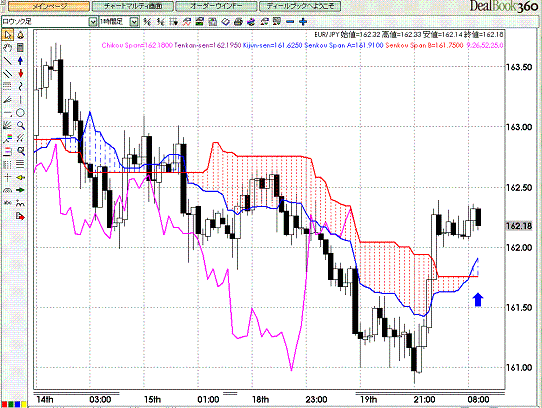Screen dimensions: 542x408
Task: Click the EUR/JPY quote header text
Action: click(409, 35)
